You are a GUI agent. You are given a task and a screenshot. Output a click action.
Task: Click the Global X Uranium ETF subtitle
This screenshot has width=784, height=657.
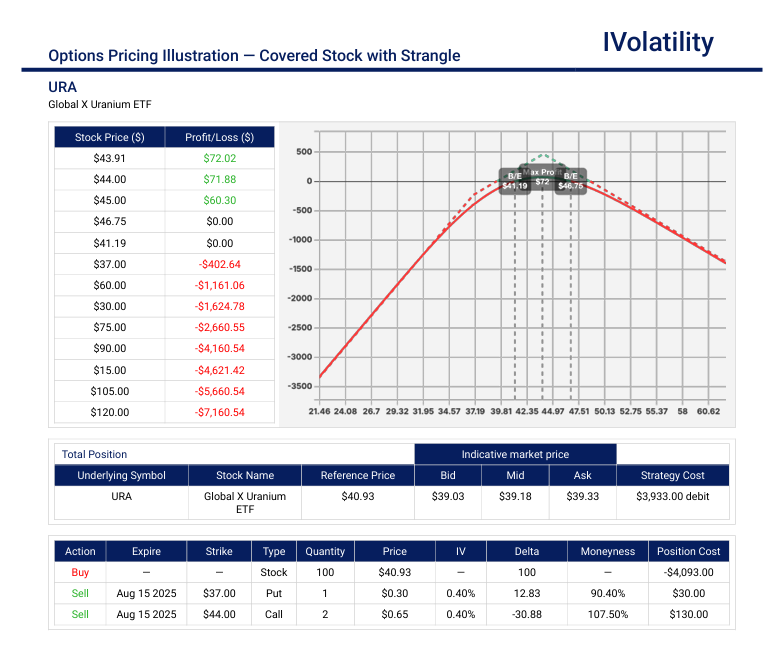pyautogui.click(x=100, y=104)
